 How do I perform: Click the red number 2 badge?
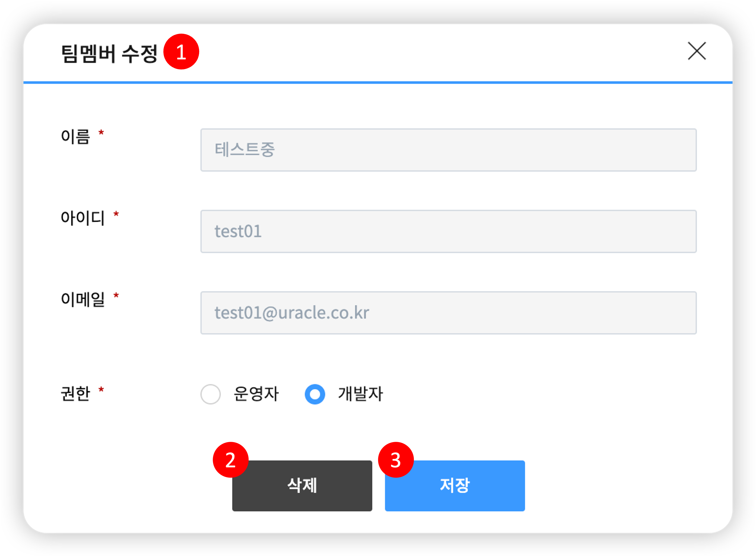(x=231, y=460)
